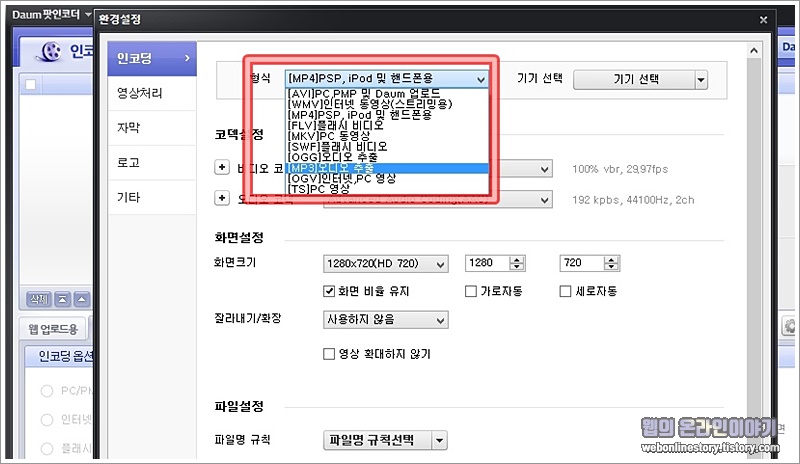This screenshot has width=800, height=464.
Task: Choose [WMV]인터넷 동영상(스트리밍용) format
Action: (386, 104)
